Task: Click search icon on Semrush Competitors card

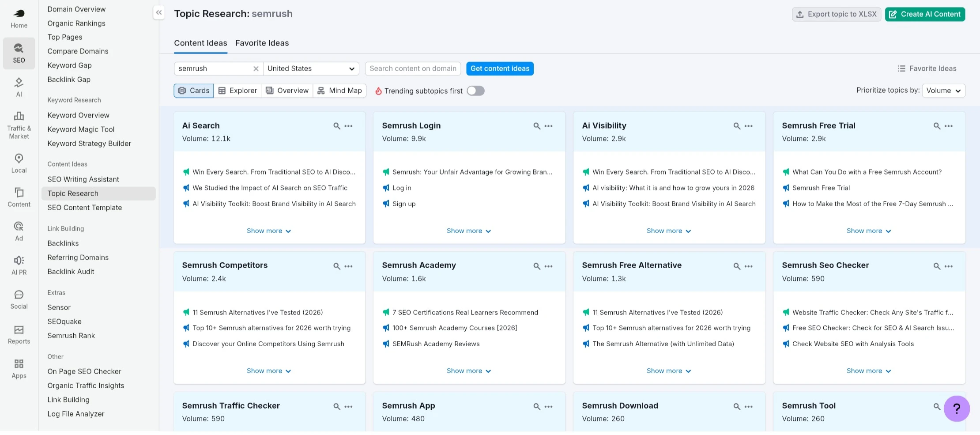Action: tap(337, 266)
